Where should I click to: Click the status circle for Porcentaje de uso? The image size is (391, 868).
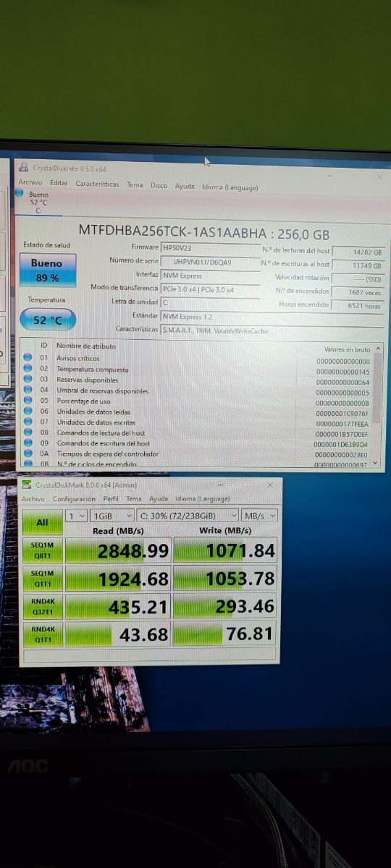[x=28, y=399]
